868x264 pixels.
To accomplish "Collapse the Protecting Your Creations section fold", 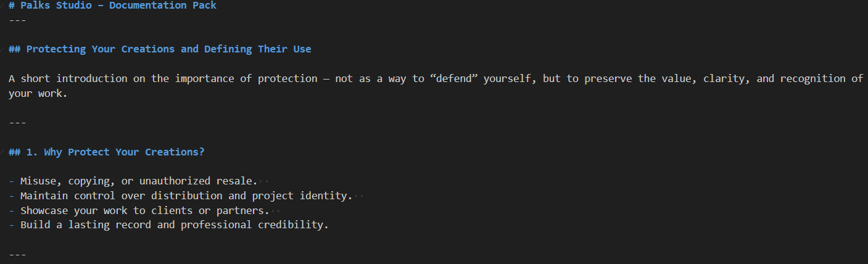I will (3, 49).
